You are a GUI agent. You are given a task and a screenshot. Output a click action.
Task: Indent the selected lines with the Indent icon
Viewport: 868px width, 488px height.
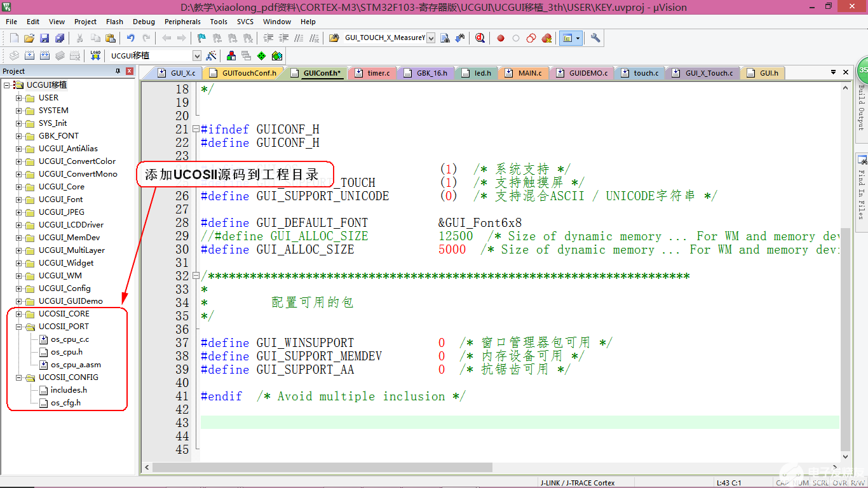tap(268, 38)
